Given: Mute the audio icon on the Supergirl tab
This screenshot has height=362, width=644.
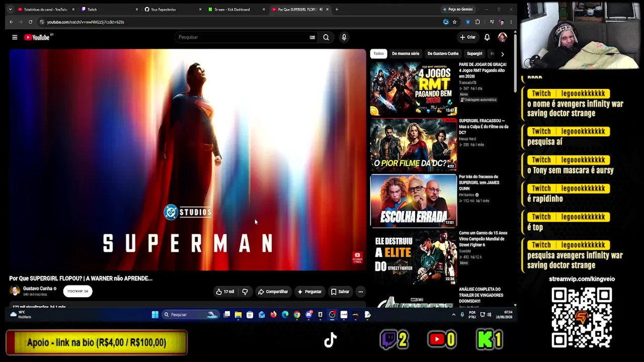Looking at the screenshot, I should click(x=321, y=10).
